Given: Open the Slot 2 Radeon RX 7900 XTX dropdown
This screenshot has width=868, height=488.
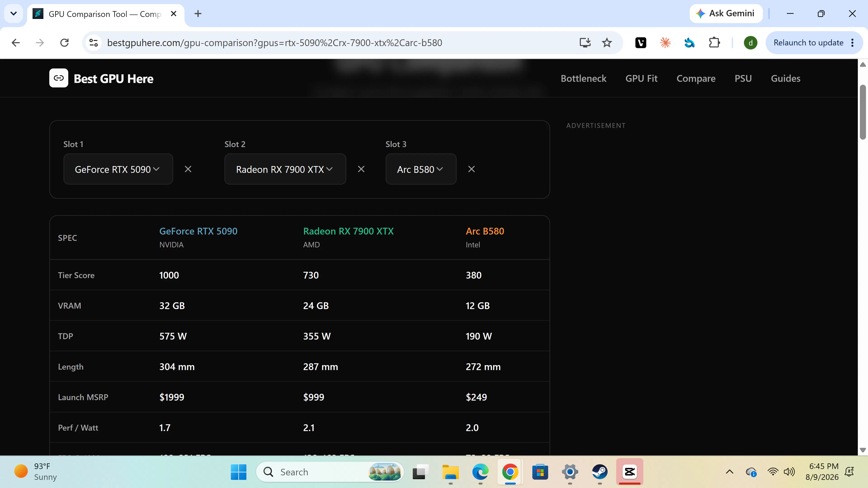Looking at the screenshot, I should click(285, 169).
